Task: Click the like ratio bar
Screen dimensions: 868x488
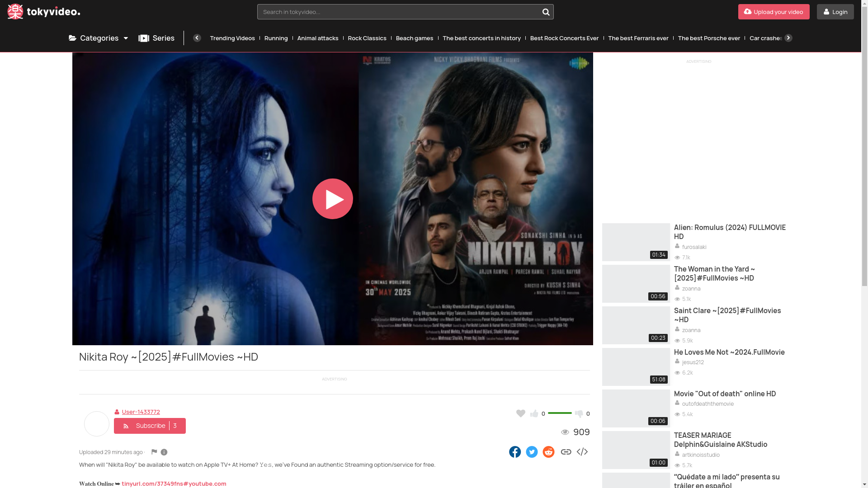Action: 560,413
